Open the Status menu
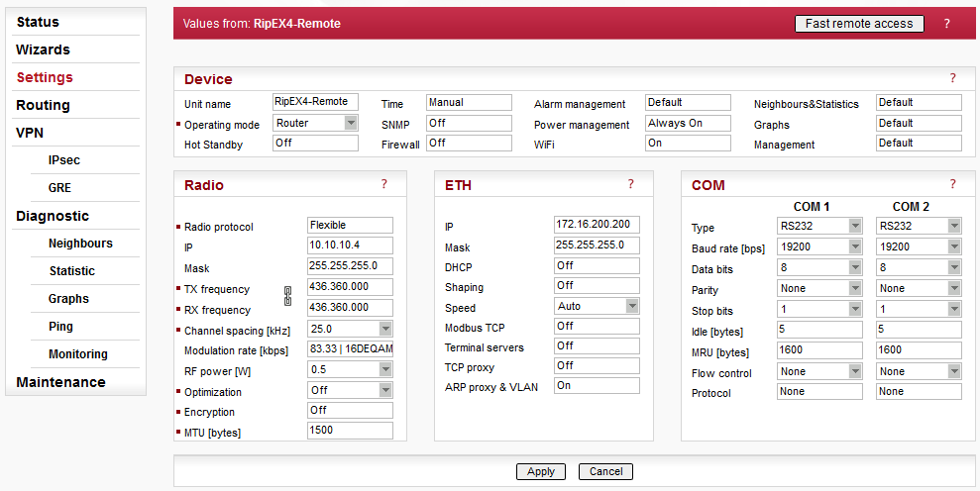Screen dimensions: 980x491 38,22
